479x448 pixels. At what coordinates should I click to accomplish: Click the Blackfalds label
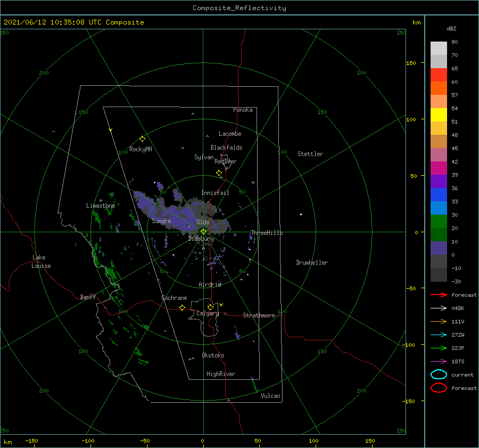tap(226, 148)
